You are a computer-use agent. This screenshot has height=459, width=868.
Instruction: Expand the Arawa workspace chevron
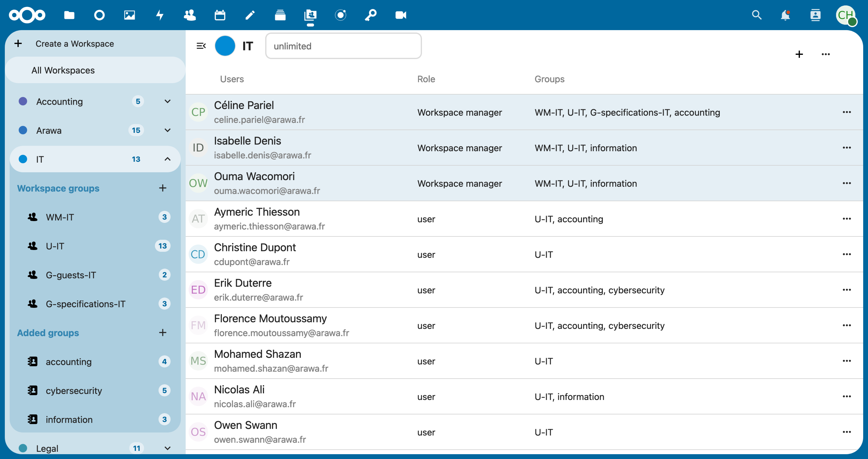click(x=167, y=130)
